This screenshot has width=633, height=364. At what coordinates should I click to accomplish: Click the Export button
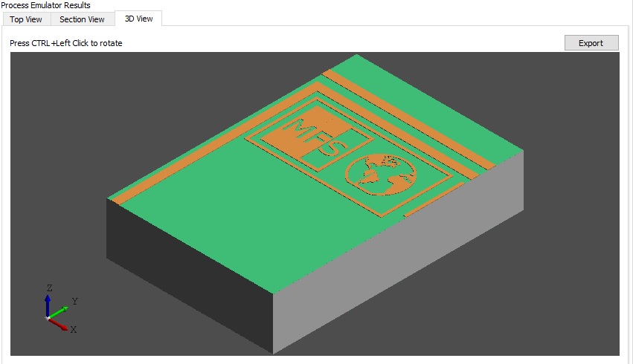591,42
